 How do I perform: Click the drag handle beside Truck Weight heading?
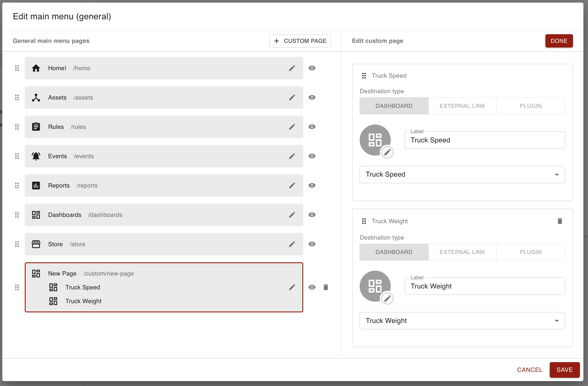pos(364,221)
